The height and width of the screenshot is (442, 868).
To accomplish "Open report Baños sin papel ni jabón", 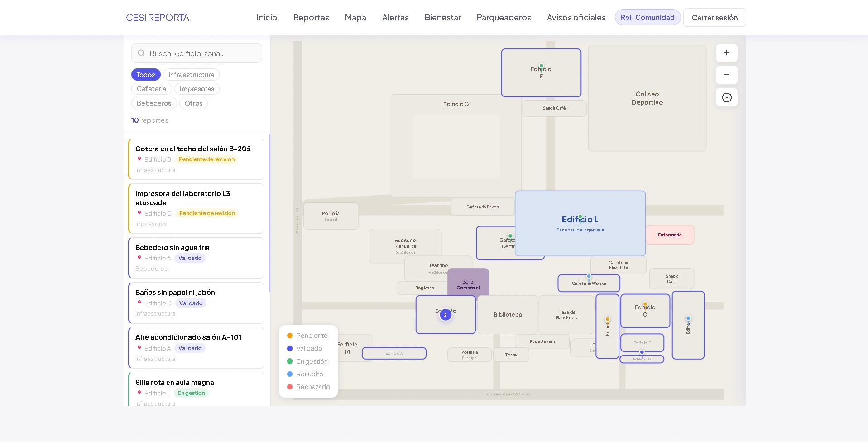I will [197, 303].
